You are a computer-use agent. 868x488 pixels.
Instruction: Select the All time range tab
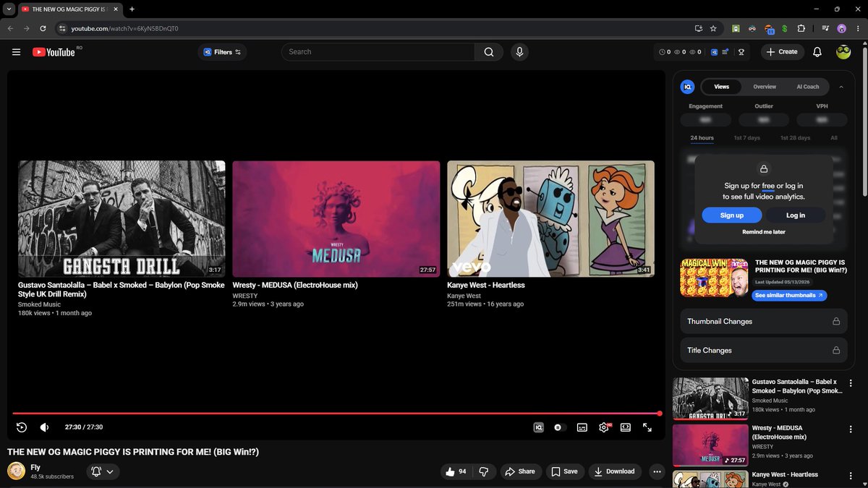coord(834,138)
